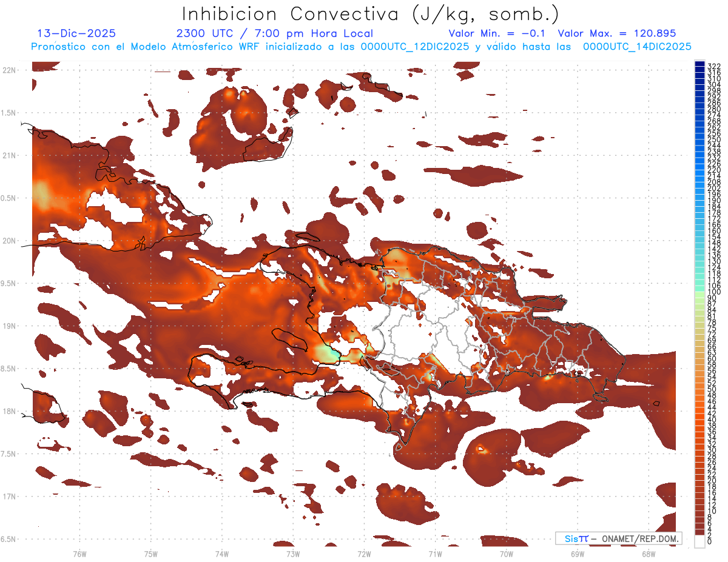This screenshot has height=562, width=728.
Task: Click the '20N' latitude label
Action: tap(8, 241)
